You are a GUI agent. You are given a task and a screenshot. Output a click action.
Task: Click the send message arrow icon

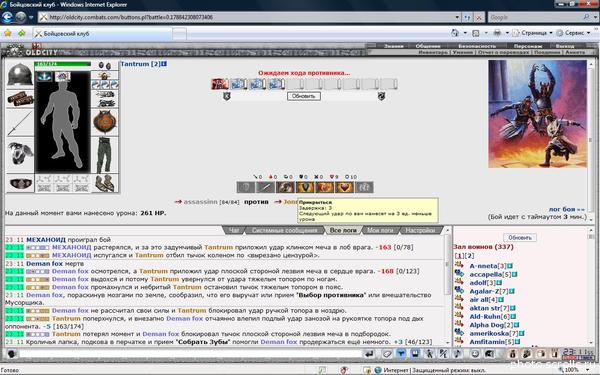(369, 354)
